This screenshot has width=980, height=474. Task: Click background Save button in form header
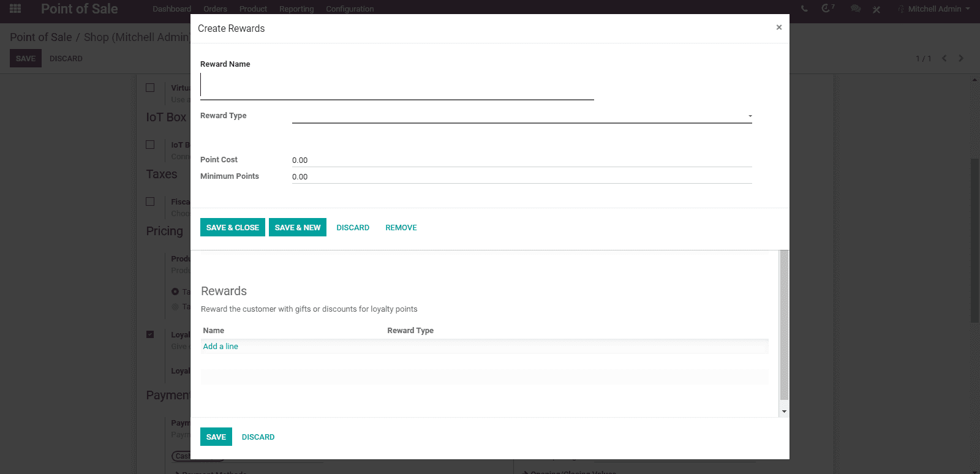pos(26,58)
